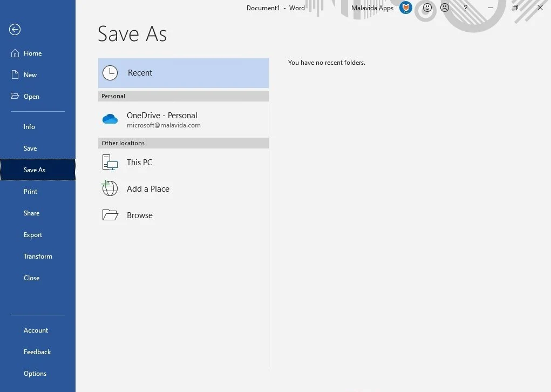Click the Open folder icon in sidebar
The height and width of the screenshot is (392, 551).
[15, 96]
